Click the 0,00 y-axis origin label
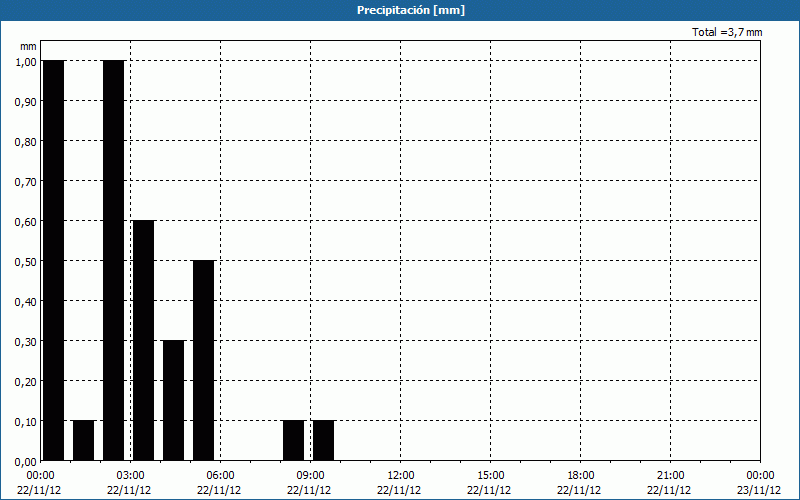Viewport: 800px width, 500px height. (x=25, y=461)
